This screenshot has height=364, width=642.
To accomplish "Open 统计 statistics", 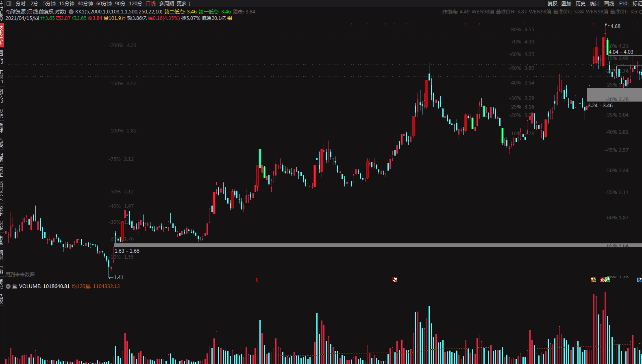I will [595, 3].
